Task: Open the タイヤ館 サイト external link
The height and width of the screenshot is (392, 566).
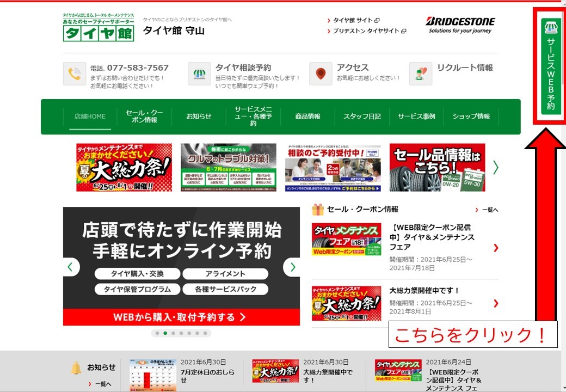Action: coord(353,21)
